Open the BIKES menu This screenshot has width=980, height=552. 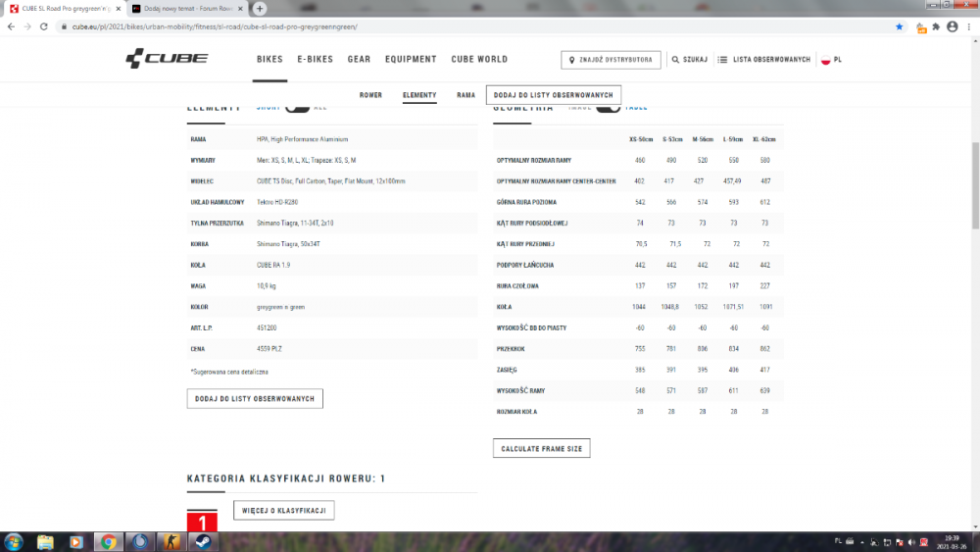click(269, 60)
